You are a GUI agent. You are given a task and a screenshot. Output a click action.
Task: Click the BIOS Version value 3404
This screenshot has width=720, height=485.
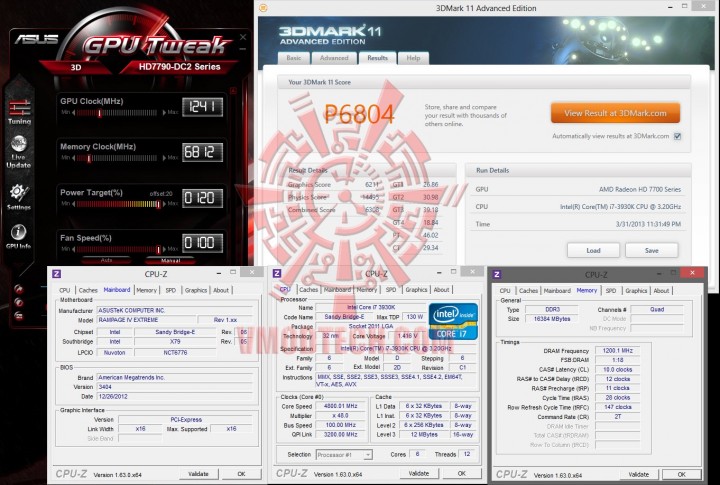(174, 387)
